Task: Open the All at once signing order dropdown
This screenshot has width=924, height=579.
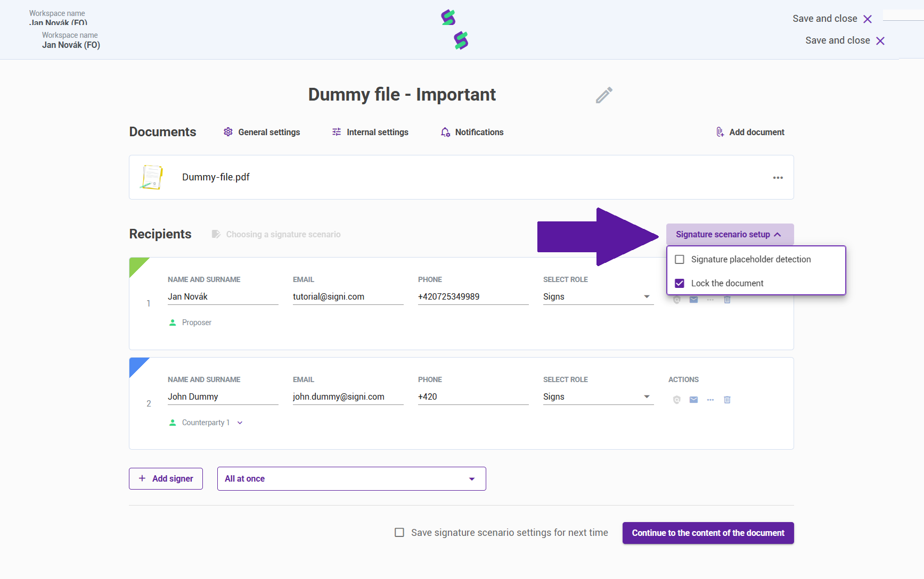Action: (x=351, y=478)
